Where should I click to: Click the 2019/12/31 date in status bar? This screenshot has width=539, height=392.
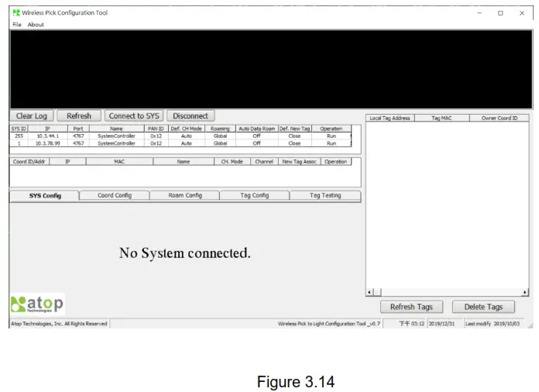pos(441,324)
